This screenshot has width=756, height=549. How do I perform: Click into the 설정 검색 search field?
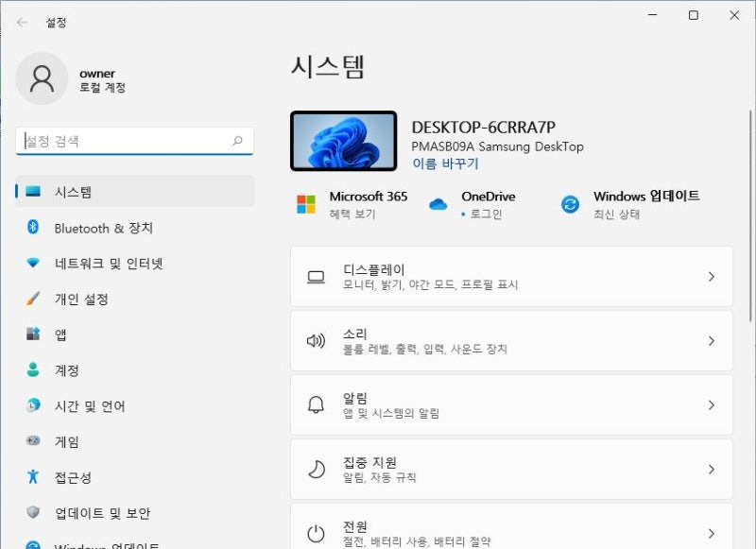(x=134, y=141)
